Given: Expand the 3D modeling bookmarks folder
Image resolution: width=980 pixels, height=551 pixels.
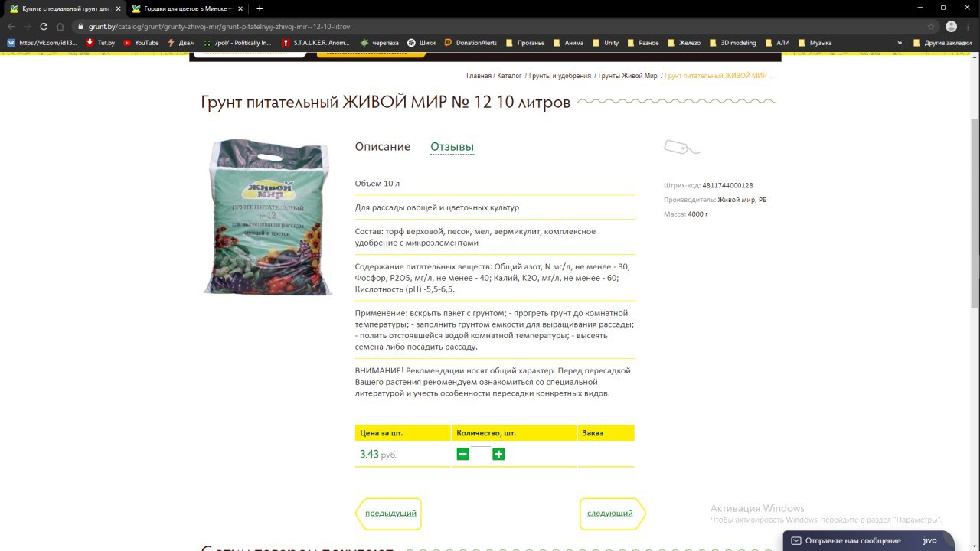Looking at the screenshot, I should (733, 43).
